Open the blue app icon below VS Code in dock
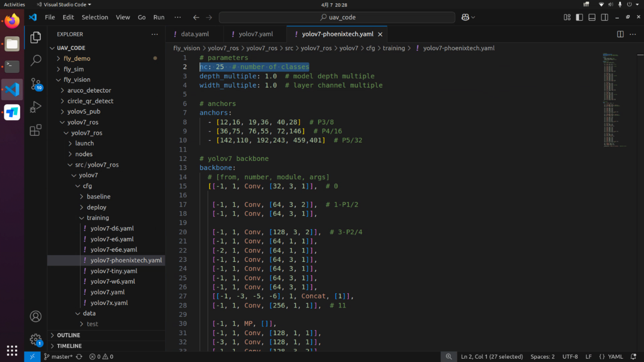This screenshot has width=644, height=362. pyautogui.click(x=12, y=112)
